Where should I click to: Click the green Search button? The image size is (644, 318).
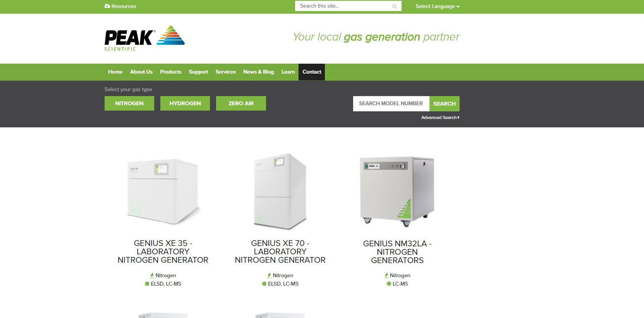[x=444, y=104]
